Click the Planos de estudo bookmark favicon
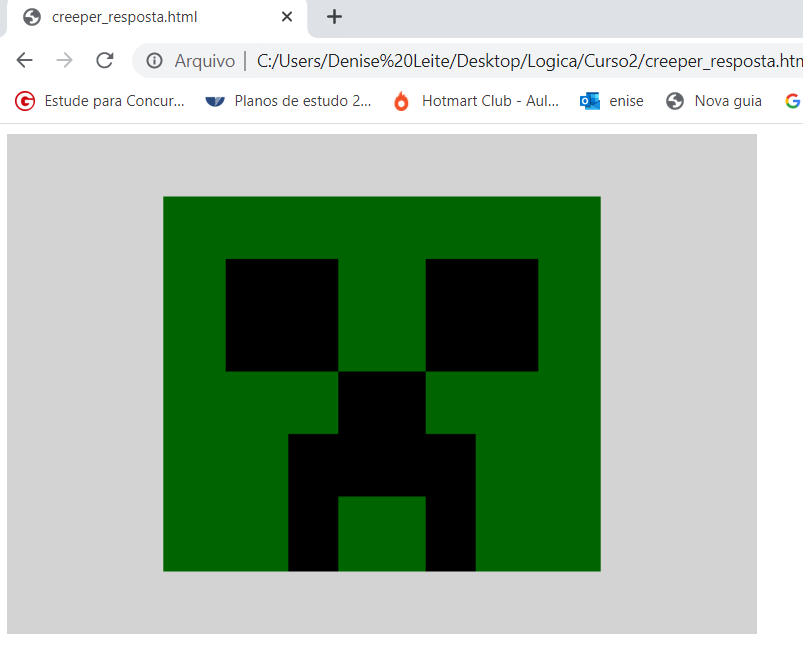The image size is (803, 661). [x=214, y=100]
